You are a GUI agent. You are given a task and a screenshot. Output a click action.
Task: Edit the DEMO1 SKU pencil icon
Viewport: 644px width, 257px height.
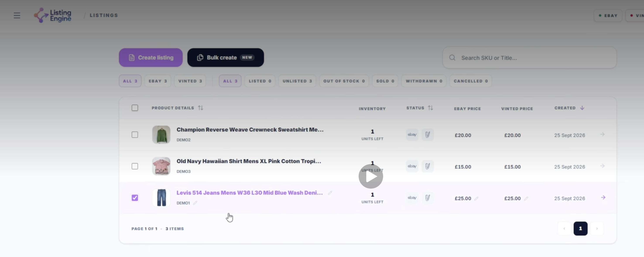(195, 203)
